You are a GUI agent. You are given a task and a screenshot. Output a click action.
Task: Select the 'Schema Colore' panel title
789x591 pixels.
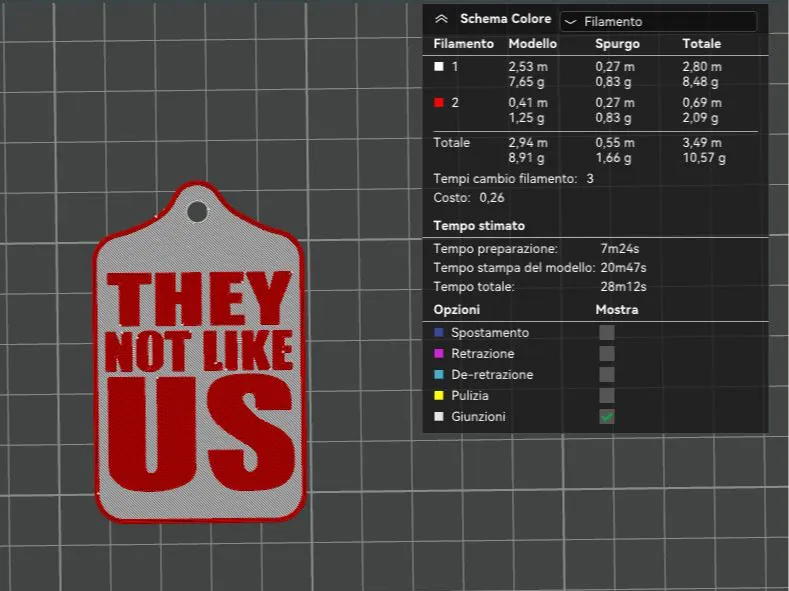click(505, 19)
